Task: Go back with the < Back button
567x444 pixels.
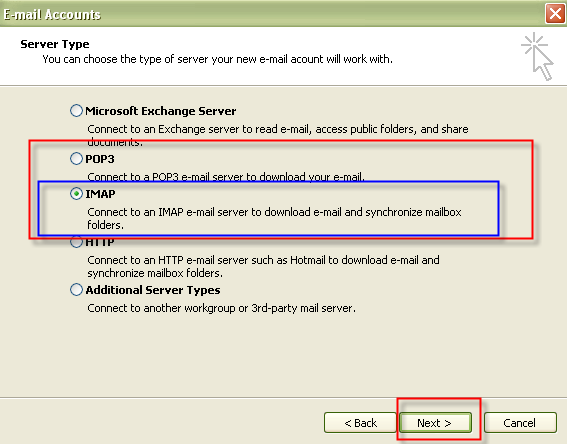Action: (360, 423)
